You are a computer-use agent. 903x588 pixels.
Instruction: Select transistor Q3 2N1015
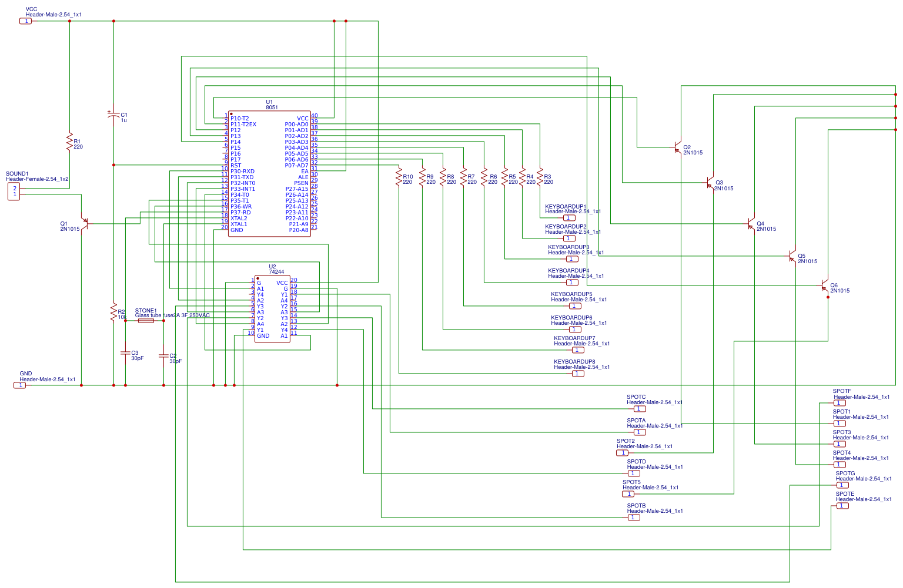coord(710,183)
